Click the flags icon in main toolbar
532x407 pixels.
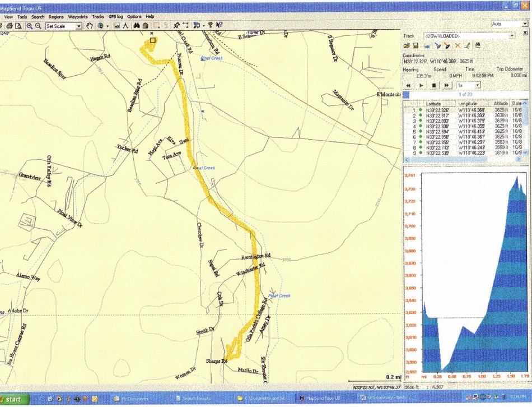pyautogui.click(x=197, y=25)
